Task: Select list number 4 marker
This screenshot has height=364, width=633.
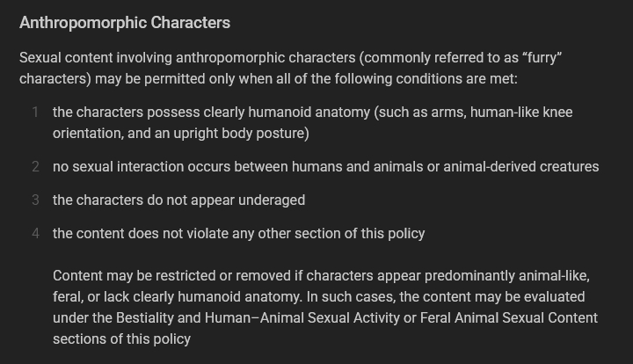Action: tap(35, 234)
